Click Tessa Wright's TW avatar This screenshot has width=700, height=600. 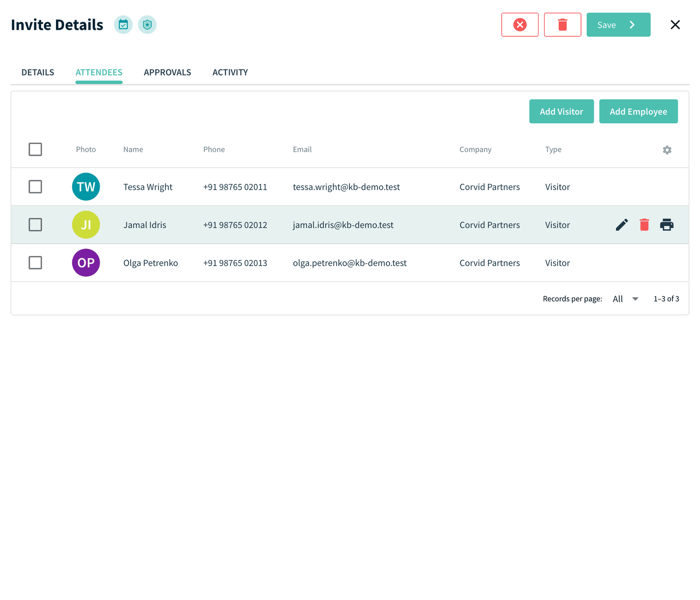(86, 186)
